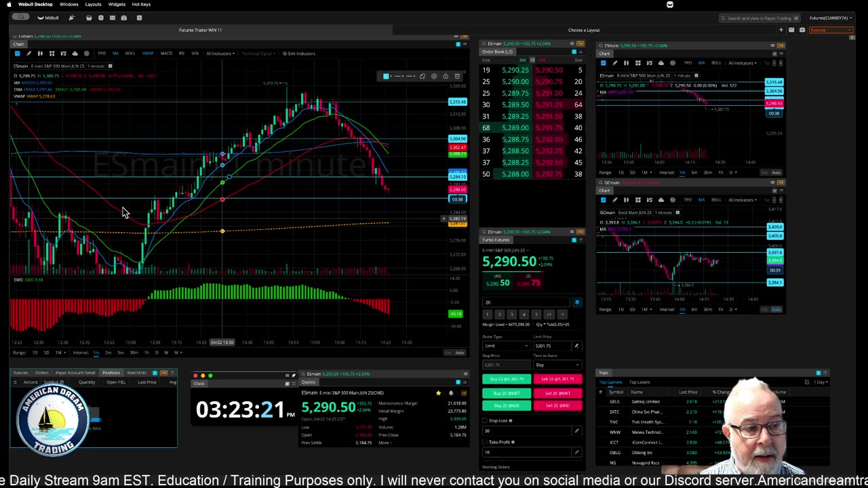Open the Time-in-Force Day dropdown
Screen dimensions: 868x488
coord(558,365)
